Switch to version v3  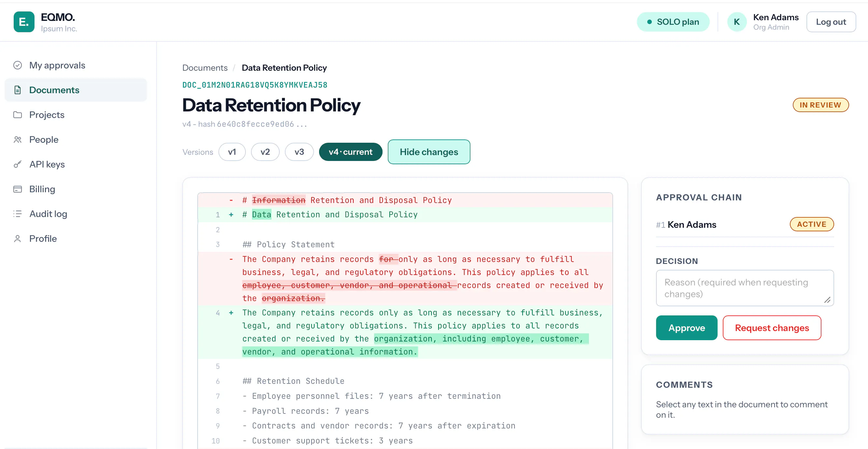pos(299,152)
